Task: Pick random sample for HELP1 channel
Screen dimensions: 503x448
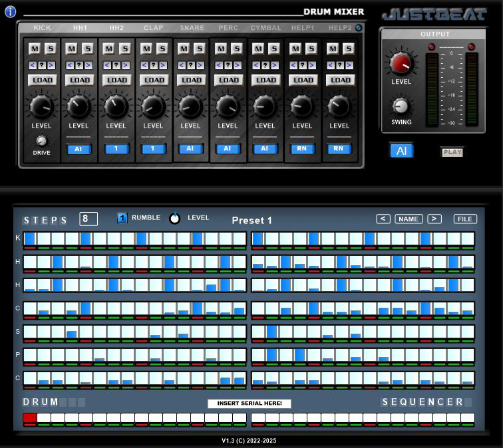Action: (x=302, y=65)
